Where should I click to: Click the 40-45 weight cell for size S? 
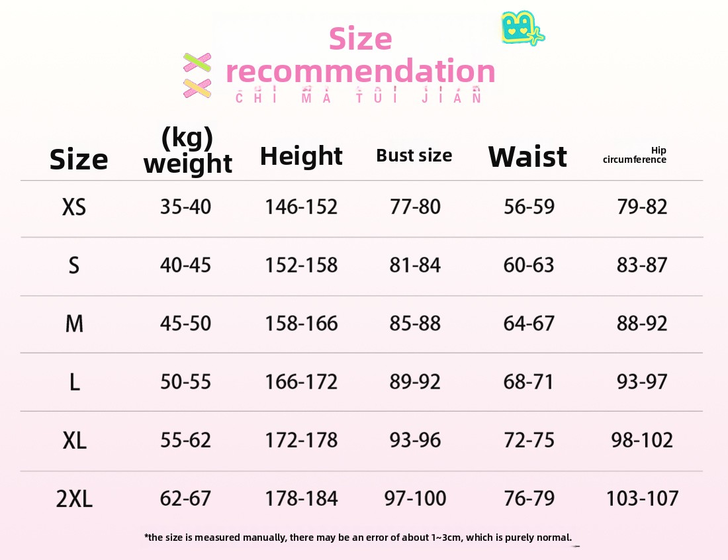coord(185,265)
